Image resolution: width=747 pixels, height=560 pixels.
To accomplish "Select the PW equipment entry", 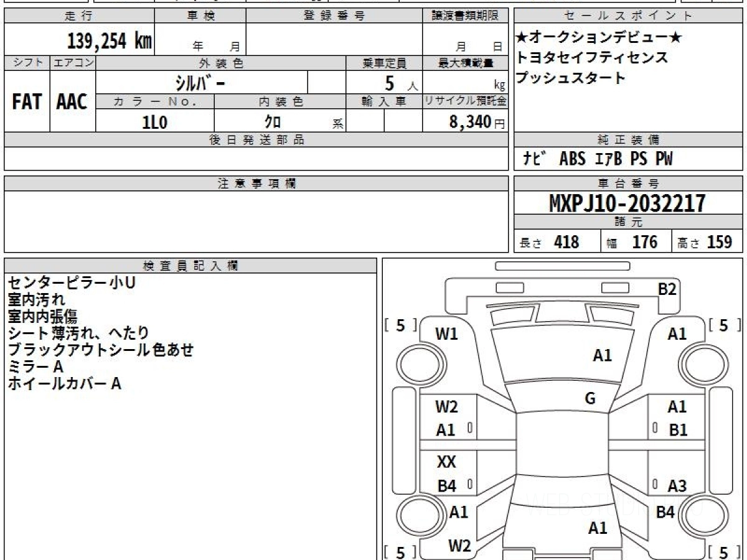I will pyautogui.click(x=664, y=159).
